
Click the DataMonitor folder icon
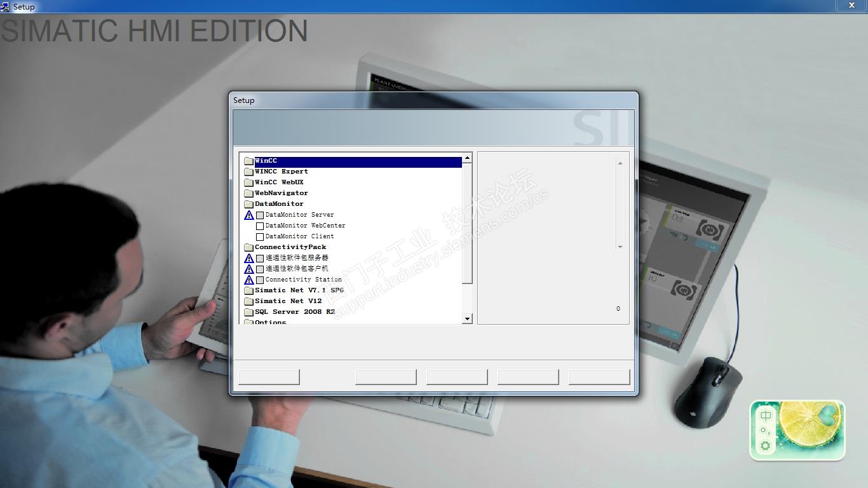pyautogui.click(x=248, y=205)
